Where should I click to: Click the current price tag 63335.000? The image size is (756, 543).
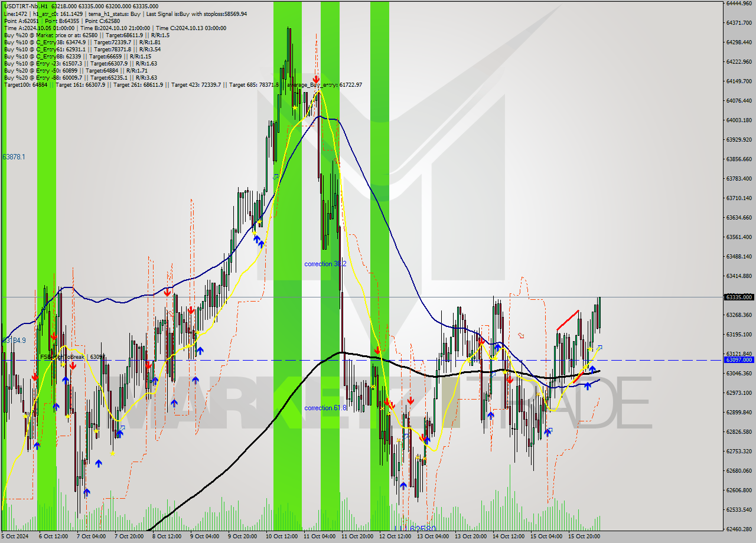point(739,297)
